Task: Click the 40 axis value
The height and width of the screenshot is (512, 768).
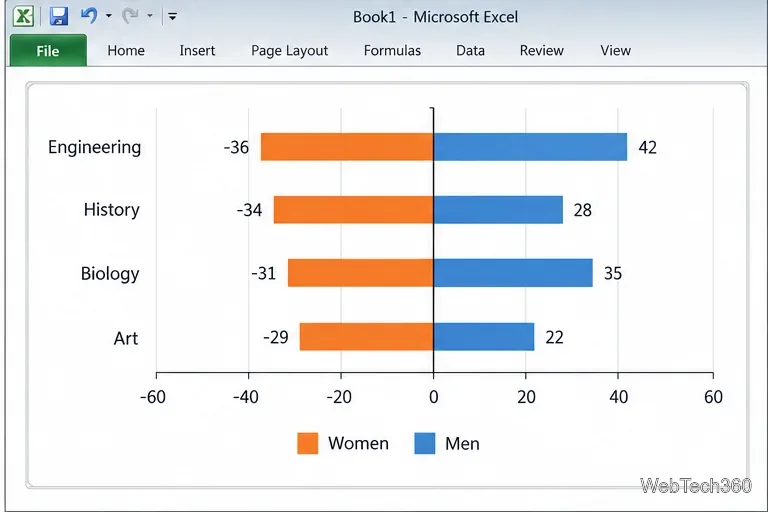Action: coord(619,397)
